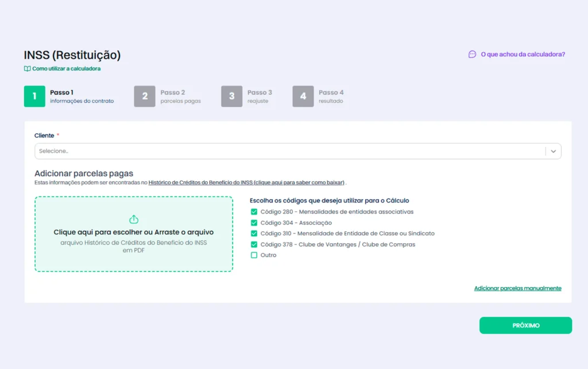Click the gray step 2 number box

point(145,96)
